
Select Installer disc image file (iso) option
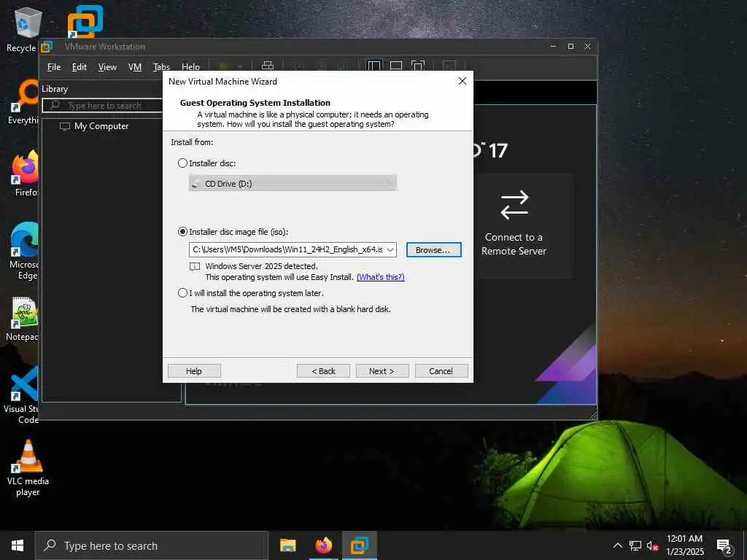coord(182,232)
